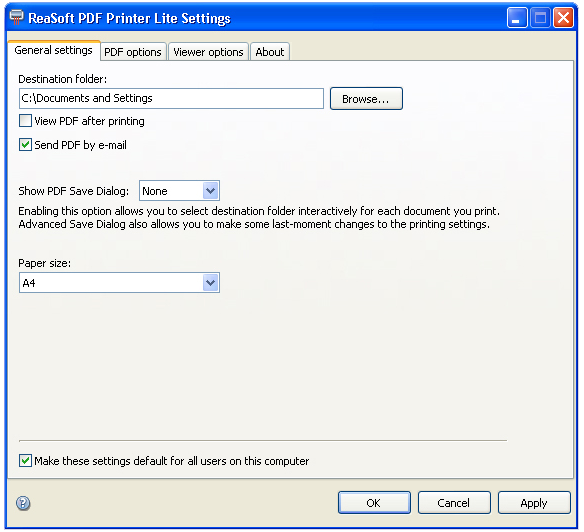Open the Show PDF Save Dialog dropdown
The image size is (584, 532).
tap(211, 191)
